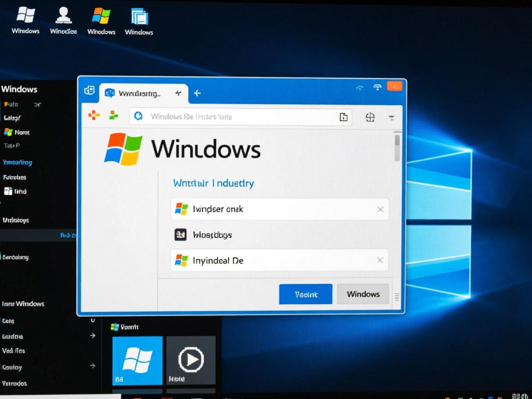Screen dimensions: 532x399
Task: Click the play button tile
Action: 191,360
